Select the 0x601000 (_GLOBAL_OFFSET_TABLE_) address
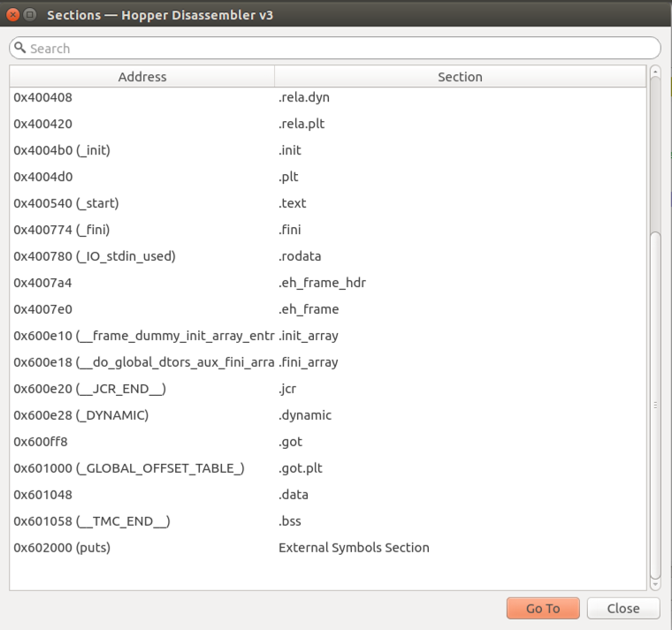Viewport: 672px width, 630px height. [129, 468]
